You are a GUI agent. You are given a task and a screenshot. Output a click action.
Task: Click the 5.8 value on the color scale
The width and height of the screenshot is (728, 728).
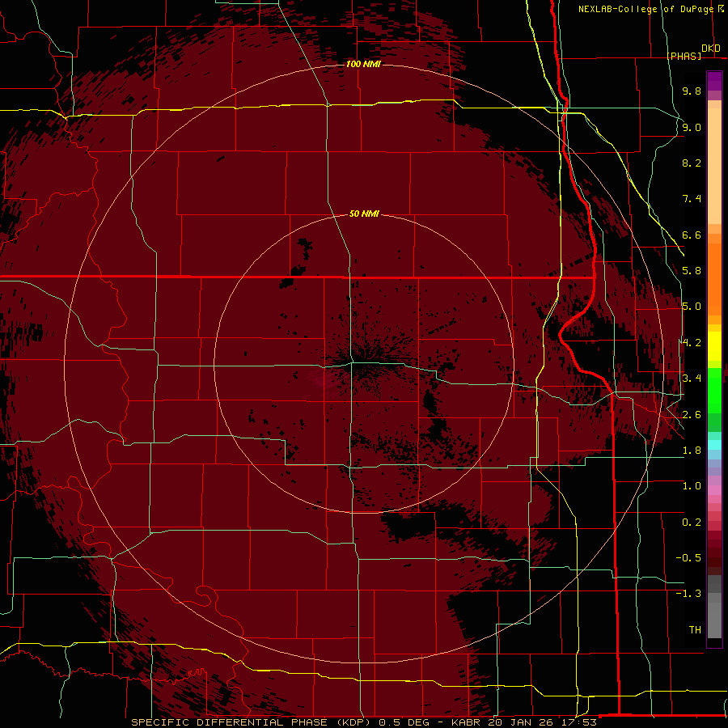(692, 271)
